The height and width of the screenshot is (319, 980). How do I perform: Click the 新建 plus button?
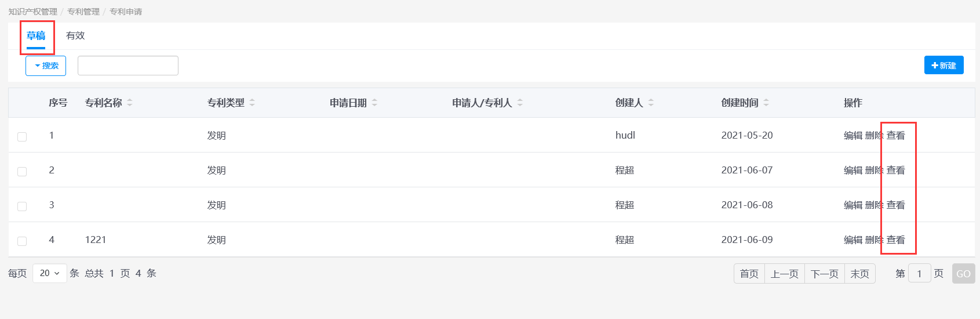tap(943, 66)
